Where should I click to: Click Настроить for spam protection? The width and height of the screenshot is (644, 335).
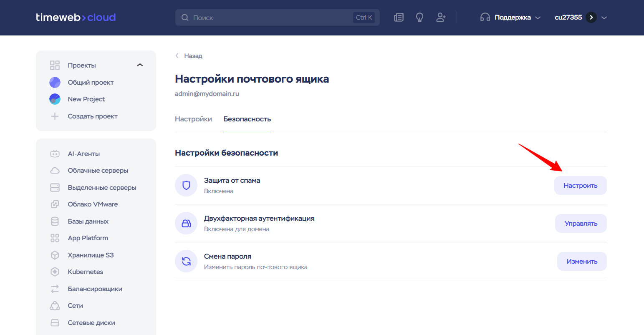pyautogui.click(x=580, y=186)
